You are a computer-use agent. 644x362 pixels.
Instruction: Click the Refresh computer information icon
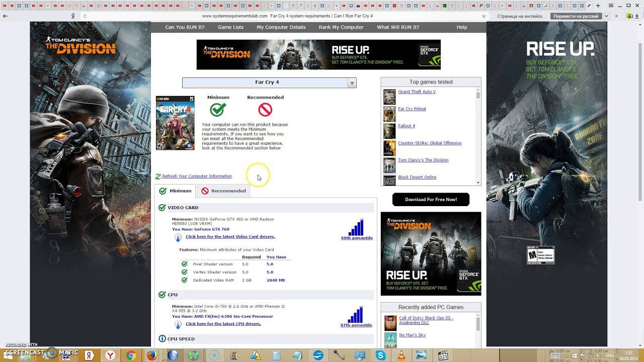[x=158, y=176]
